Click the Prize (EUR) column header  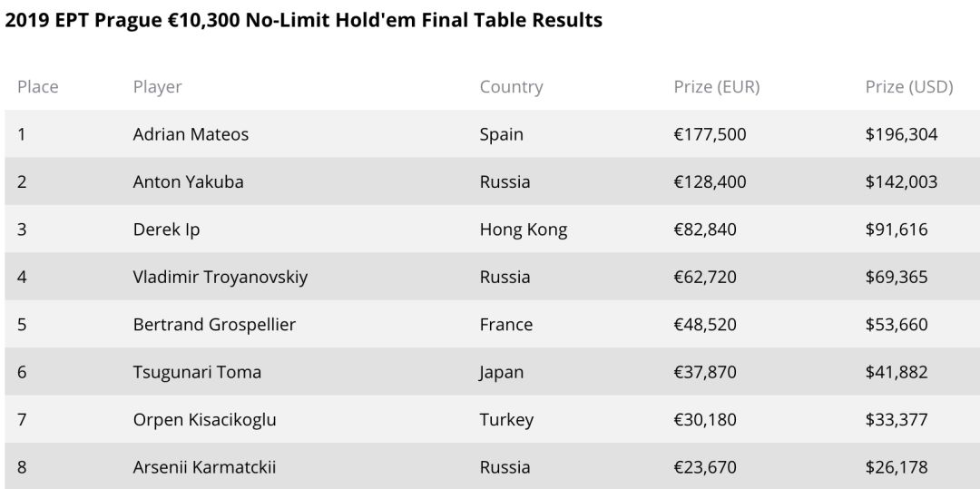[x=716, y=87]
